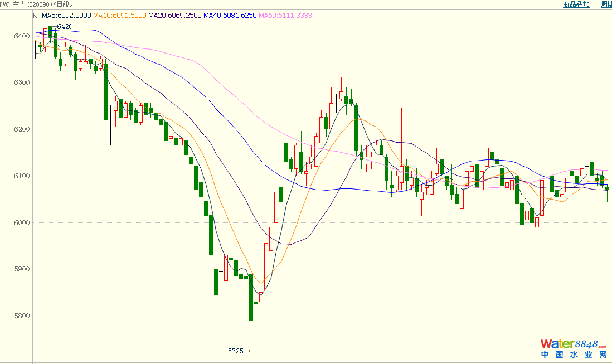This screenshot has width=612, height=364.
Task: Click the 6000 price axis label
Action: [23, 223]
